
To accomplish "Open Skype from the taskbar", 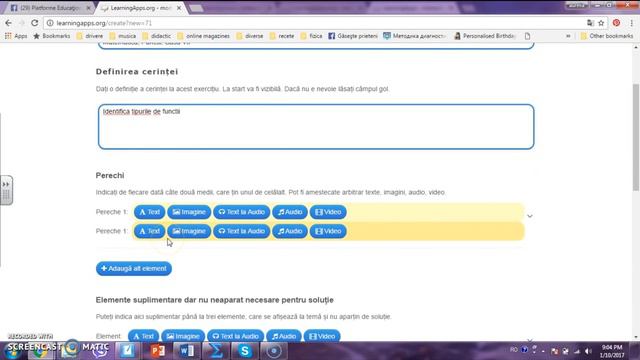I will [x=244, y=351].
